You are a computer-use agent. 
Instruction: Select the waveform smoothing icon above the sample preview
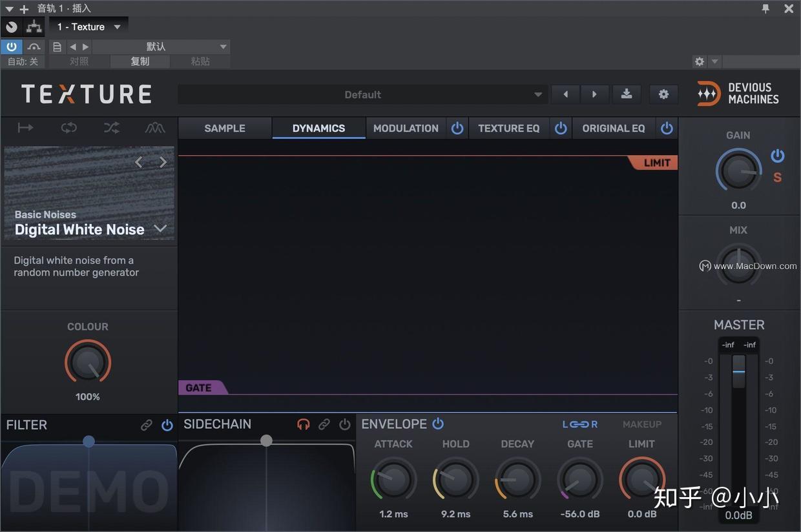[x=154, y=127]
